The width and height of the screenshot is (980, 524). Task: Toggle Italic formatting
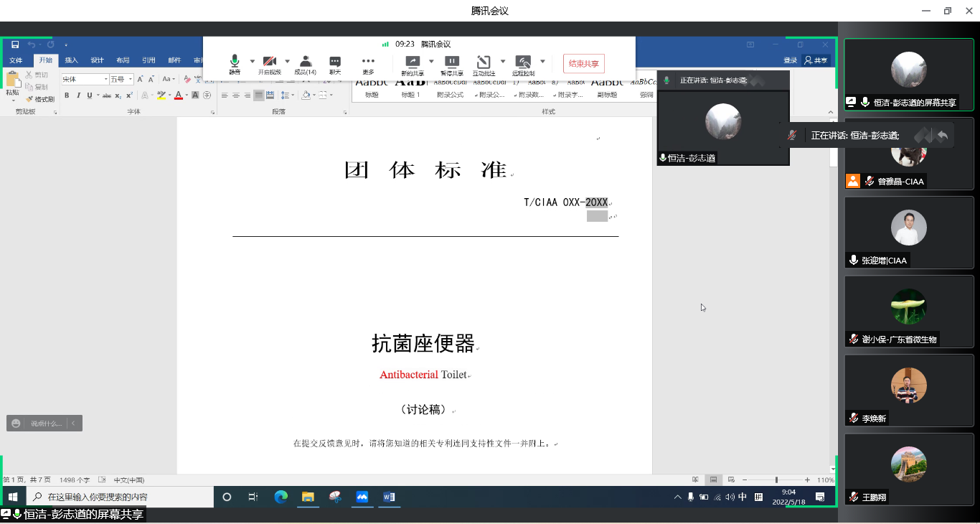78,95
